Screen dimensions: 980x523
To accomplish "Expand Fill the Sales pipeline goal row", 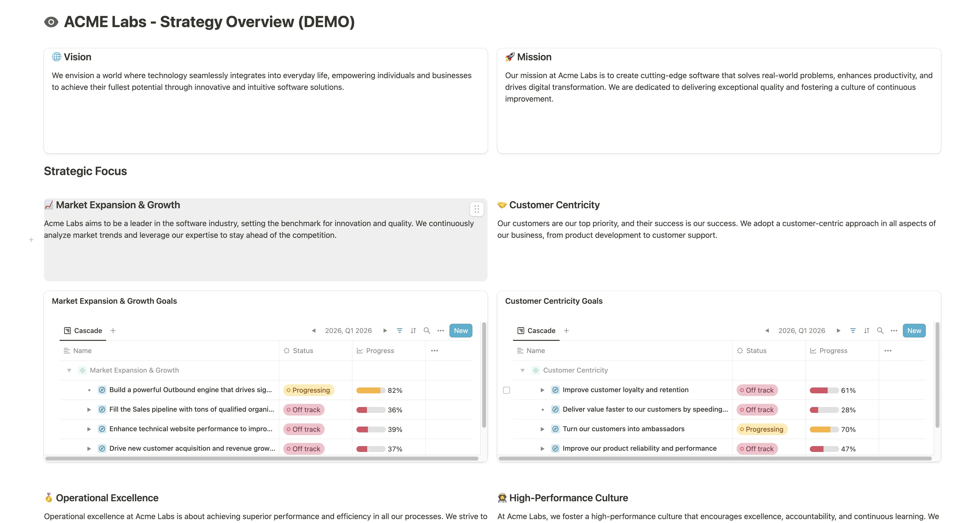I will tap(89, 409).
